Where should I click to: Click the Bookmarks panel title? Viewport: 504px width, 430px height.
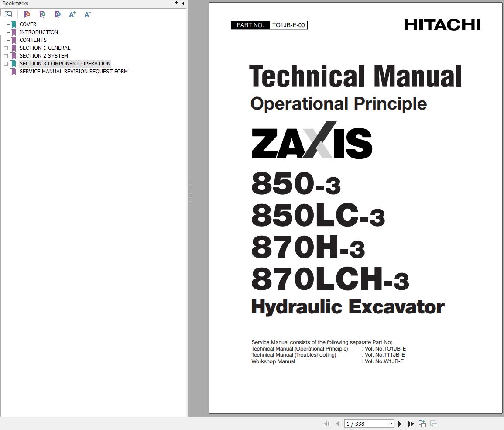click(x=15, y=3)
